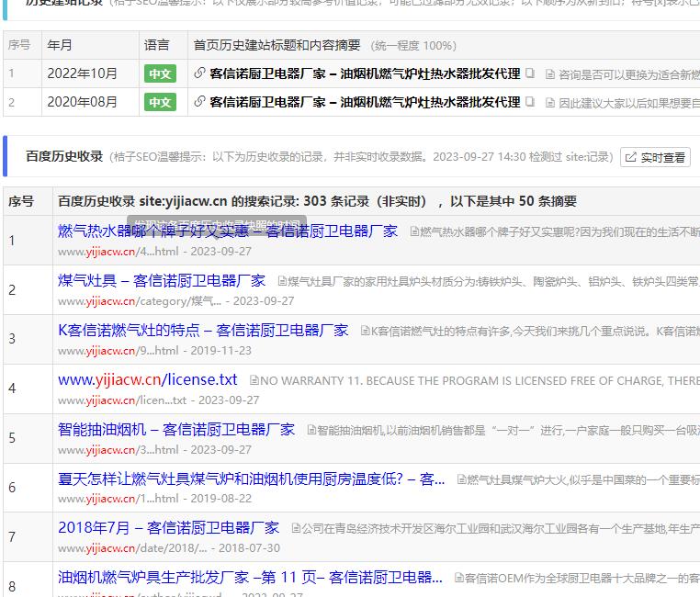700x597 pixels.
Task: Click the copy icon after the 2022年10月 title
Action: click(x=529, y=73)
